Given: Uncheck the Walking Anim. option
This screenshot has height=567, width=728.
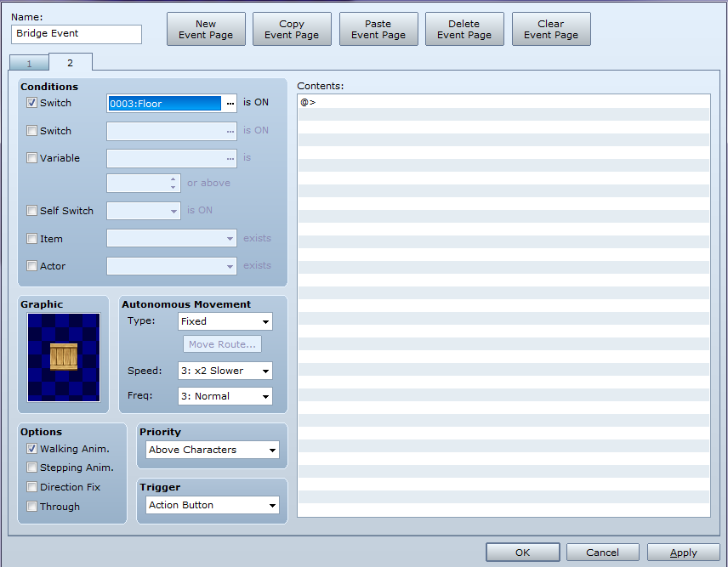Looking at the screenshot, I should click(31, 449).
